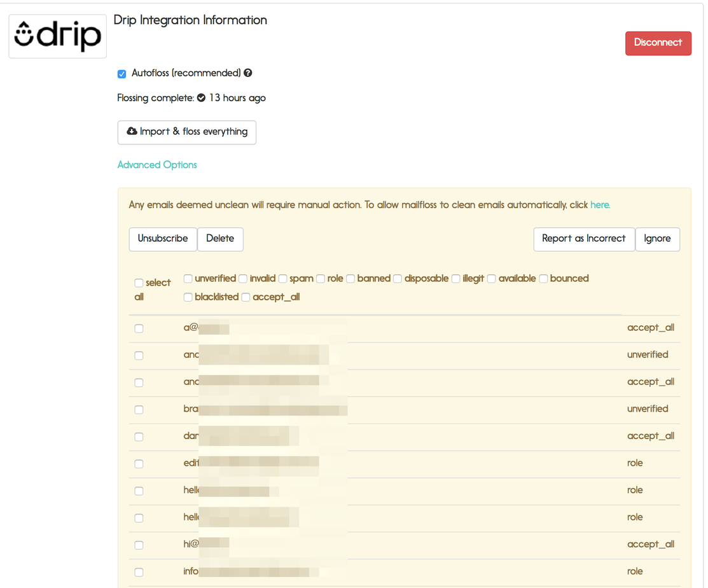Click the Ignore button
Viewport: 708px width, 588px height.
tap(658, 239)
